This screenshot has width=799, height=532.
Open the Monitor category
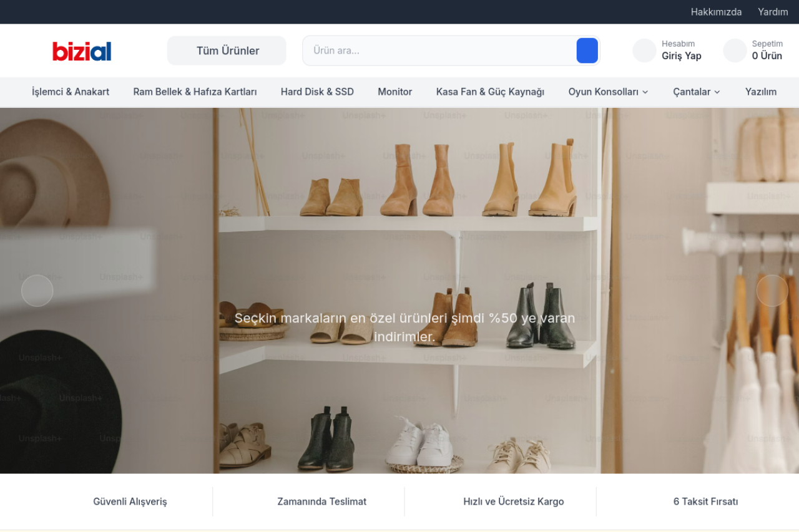pos(395,92)
